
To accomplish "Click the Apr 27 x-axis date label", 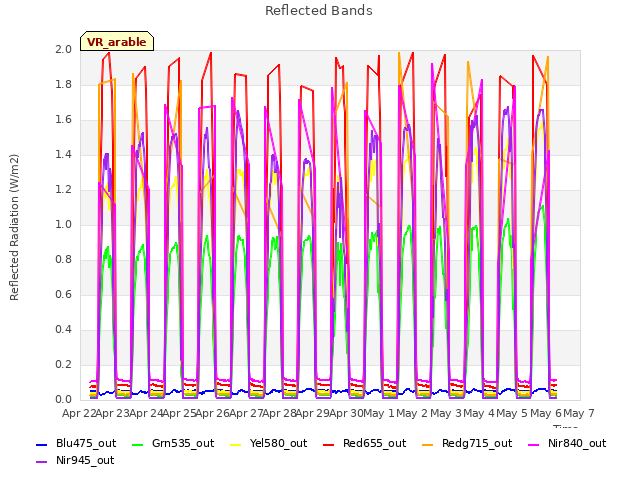I will click(x=246, y=413).
